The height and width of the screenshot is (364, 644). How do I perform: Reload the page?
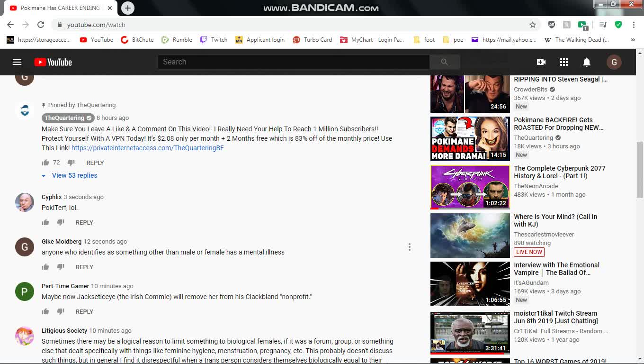coord(41,25)
